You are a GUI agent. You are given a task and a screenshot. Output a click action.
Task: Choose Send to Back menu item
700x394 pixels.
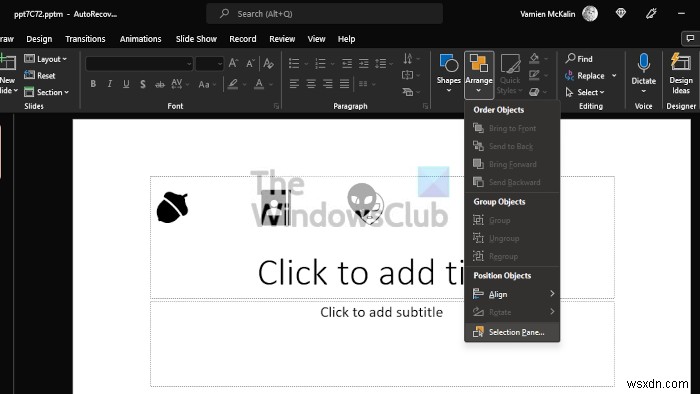tap(512, 146)
